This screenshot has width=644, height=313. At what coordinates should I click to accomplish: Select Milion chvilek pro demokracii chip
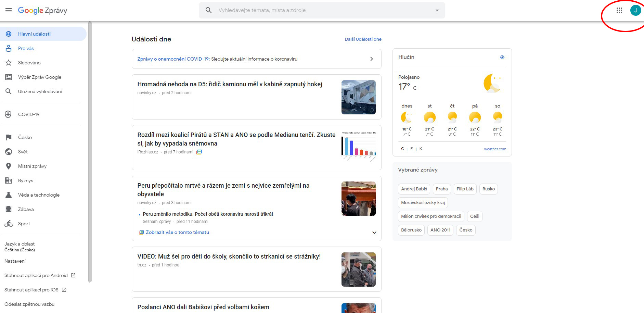[x=431, y=216]
